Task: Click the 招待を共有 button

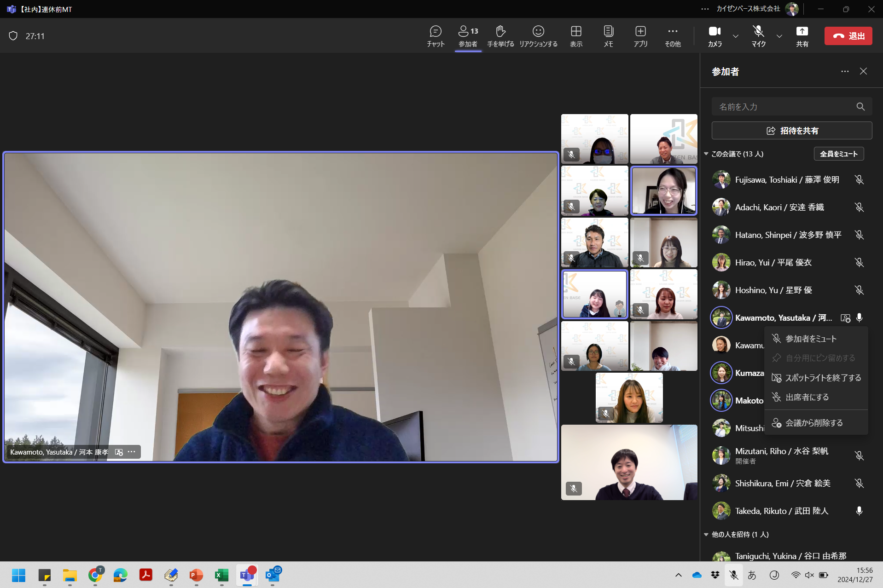Action: 792,131
